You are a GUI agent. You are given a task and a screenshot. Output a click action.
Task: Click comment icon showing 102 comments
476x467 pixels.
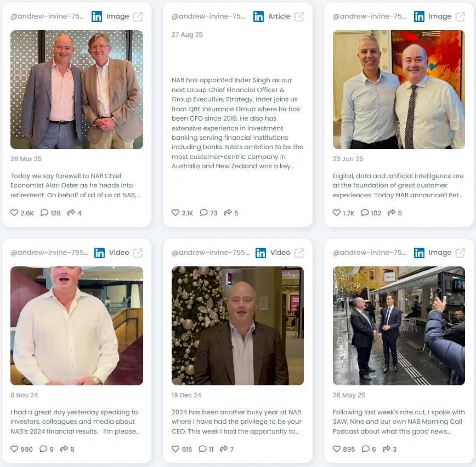(365, 213)
